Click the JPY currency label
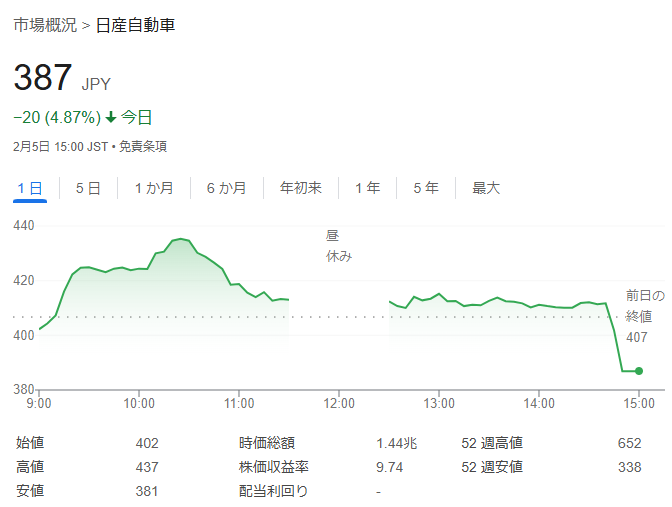 (96, 84)
